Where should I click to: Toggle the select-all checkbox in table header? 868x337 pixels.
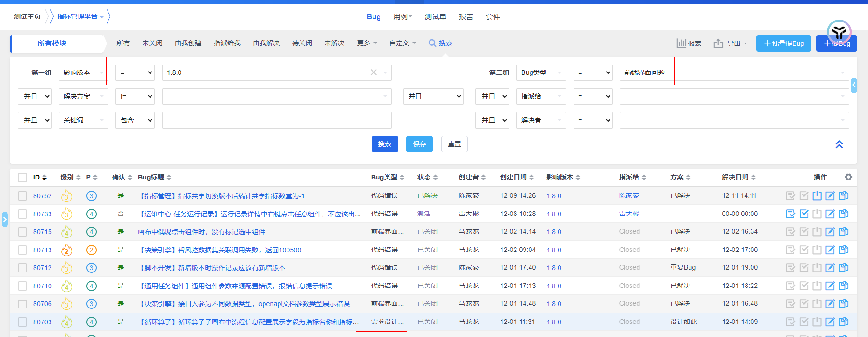(x=22, y=178)
